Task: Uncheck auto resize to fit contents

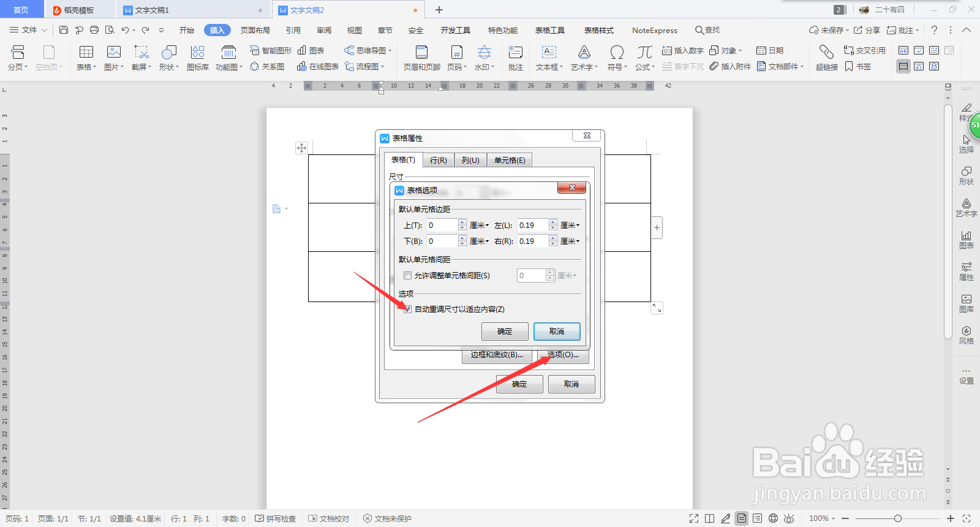Action: pyautogui.click(x=407, y=309)
